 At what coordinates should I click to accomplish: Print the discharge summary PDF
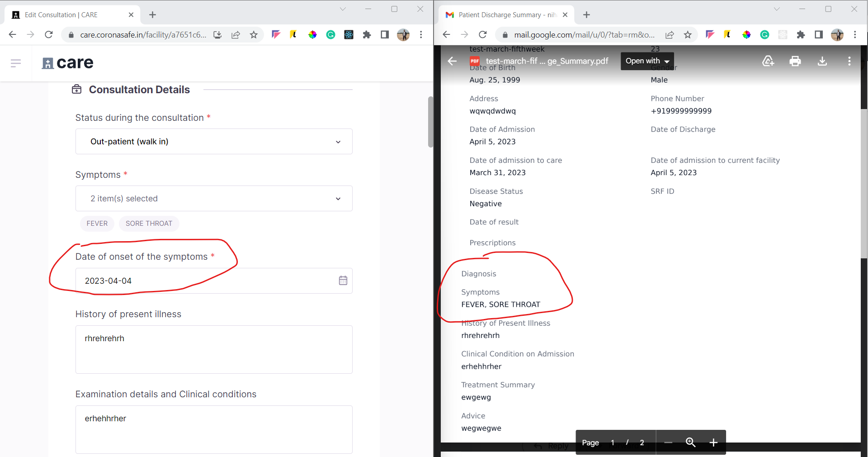click(x=795, y=61)
